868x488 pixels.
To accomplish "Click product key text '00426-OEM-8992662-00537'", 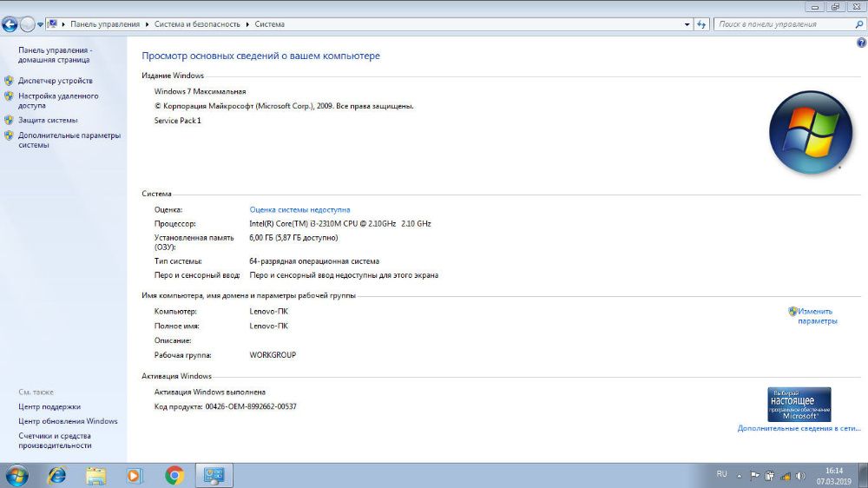I will point(251,406).
